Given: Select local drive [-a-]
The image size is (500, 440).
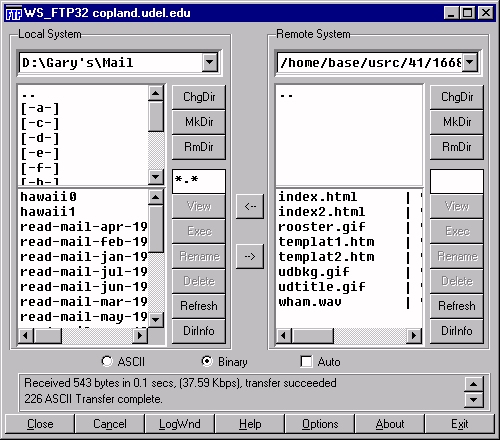Looking at the screenshot, I should 40,108.
